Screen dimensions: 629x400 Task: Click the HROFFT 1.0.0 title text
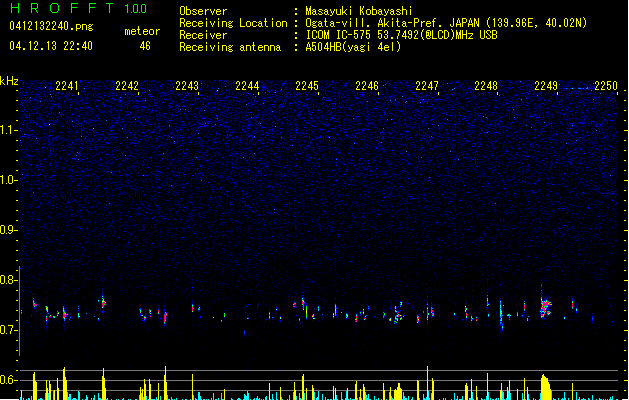click(x=79, y=8)
